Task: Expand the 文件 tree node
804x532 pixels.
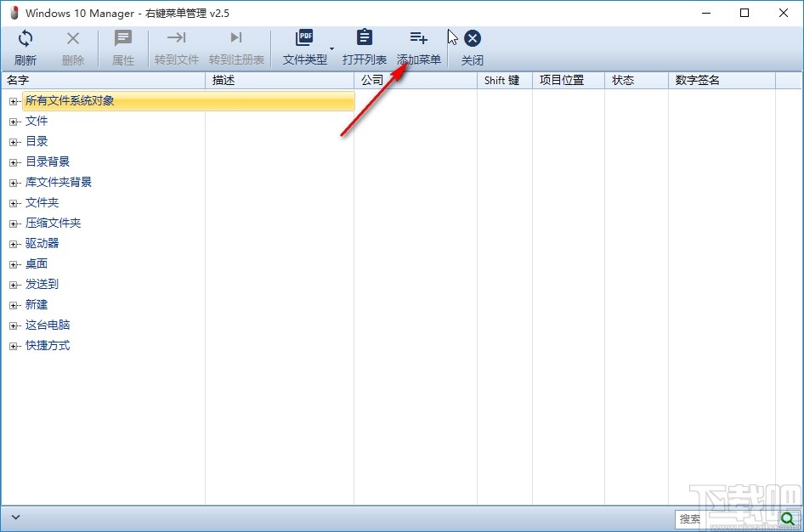Action: tap(14, 121)
